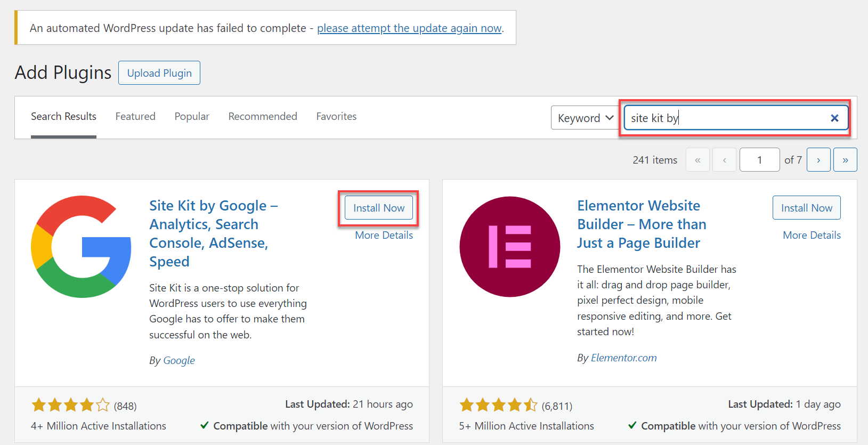Go to next page of results

click(x=818, y=160)
